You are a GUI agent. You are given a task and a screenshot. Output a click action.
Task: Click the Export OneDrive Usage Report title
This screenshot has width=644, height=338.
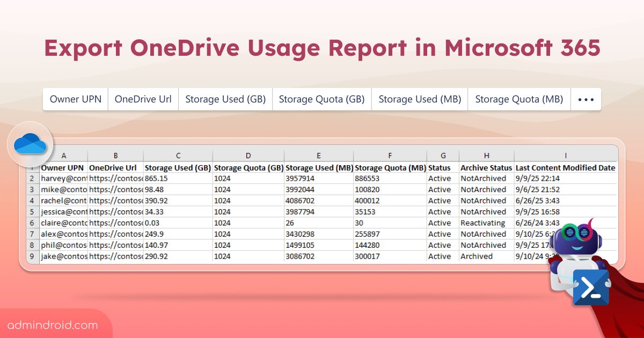(322, 48)
